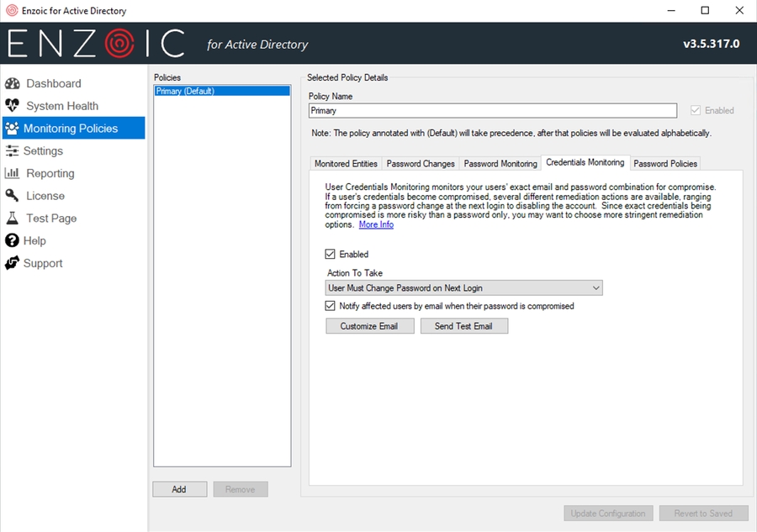Click the Customize Email button
The image size is (757, 532).
pyautogui.click(x=369, y=326)
